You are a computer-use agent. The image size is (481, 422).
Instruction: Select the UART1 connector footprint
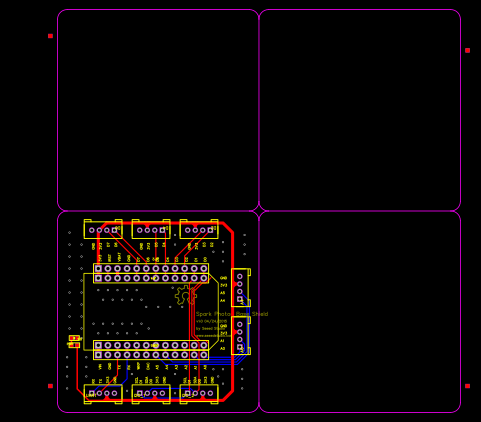(x=103, y=394)
